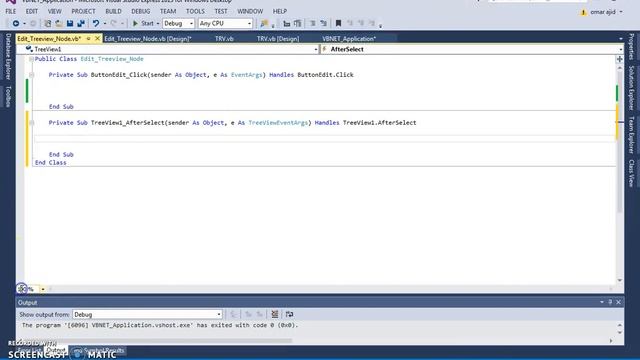640x360 pixels.
Task: Open the Output window position dropdown arrow
Action: (x=602, y=302)
